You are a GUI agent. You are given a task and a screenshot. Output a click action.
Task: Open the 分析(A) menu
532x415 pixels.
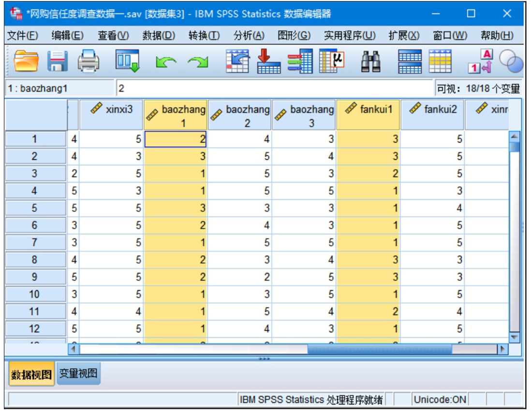click(x=249, y=35)
